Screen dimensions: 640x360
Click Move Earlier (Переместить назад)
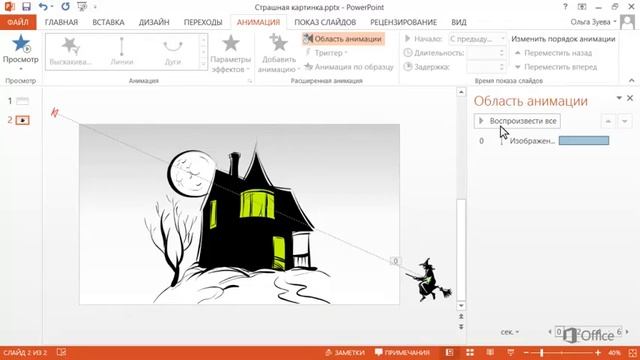click(x=553, y=53)
